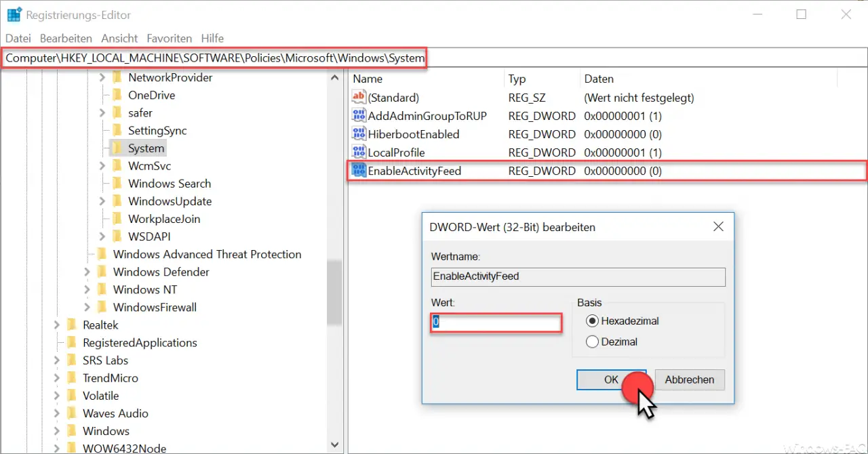Open the Favoriten menu
This screenshot has height=454, width=868.
[x=170, y=39]
